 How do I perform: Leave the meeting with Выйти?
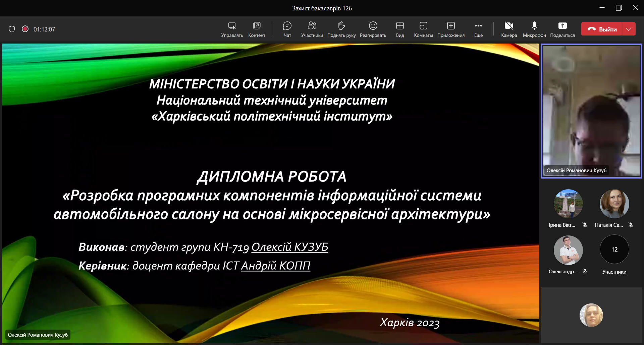[x=602, y=29]
